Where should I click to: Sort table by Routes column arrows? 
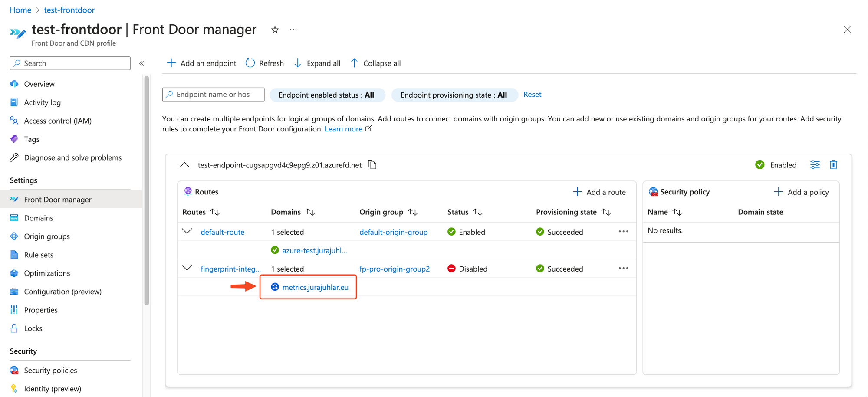click(215, 212)
